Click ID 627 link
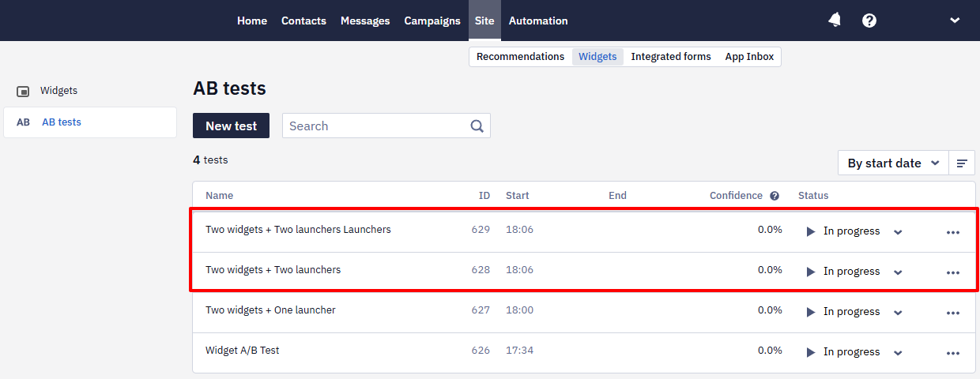This screenshot has width=980, height=379. click(481, 310)
